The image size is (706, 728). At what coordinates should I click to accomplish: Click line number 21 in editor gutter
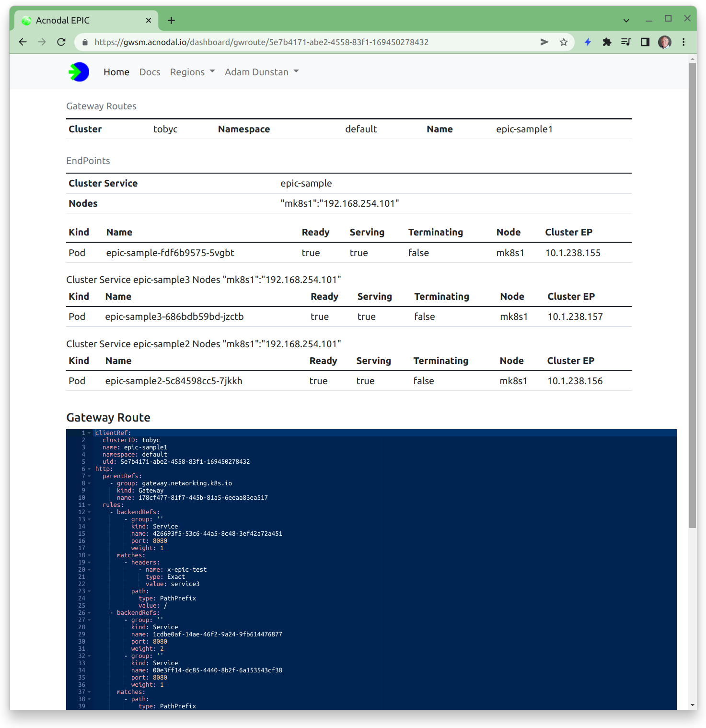pyautogui.click(x=82, y=577)
